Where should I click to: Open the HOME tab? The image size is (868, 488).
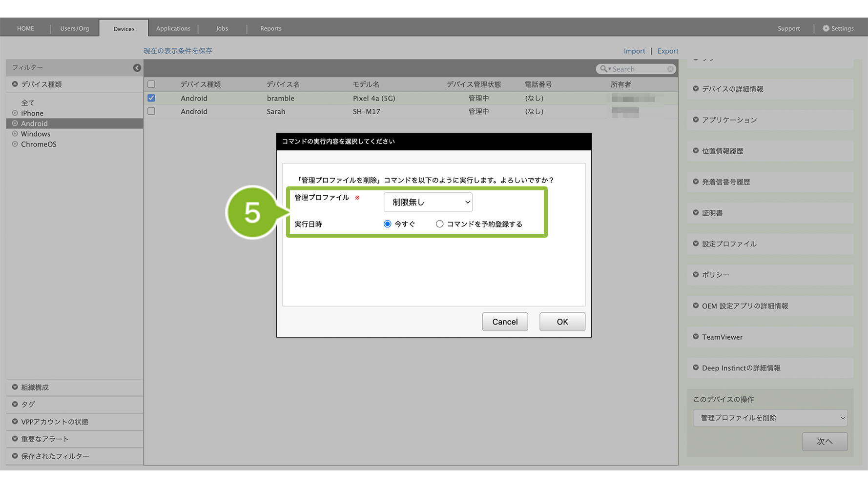coord(25,28)
